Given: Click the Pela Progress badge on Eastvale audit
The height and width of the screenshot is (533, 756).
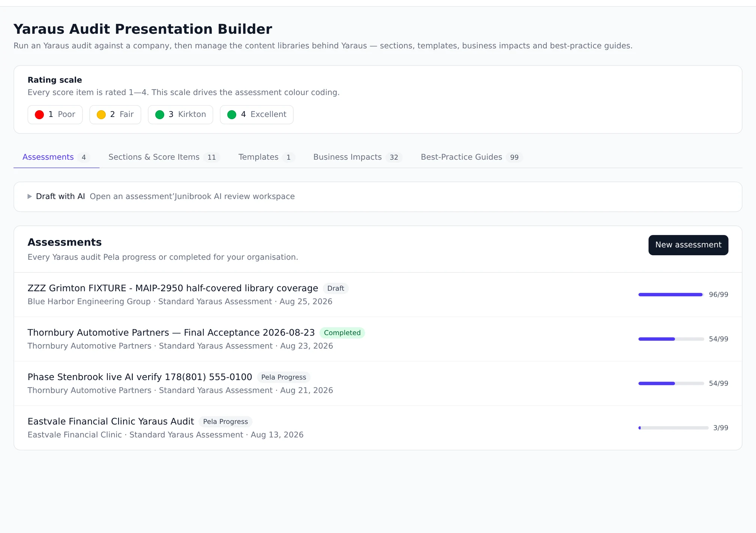Looking at the screenshot, I should (x=225, y=422).
